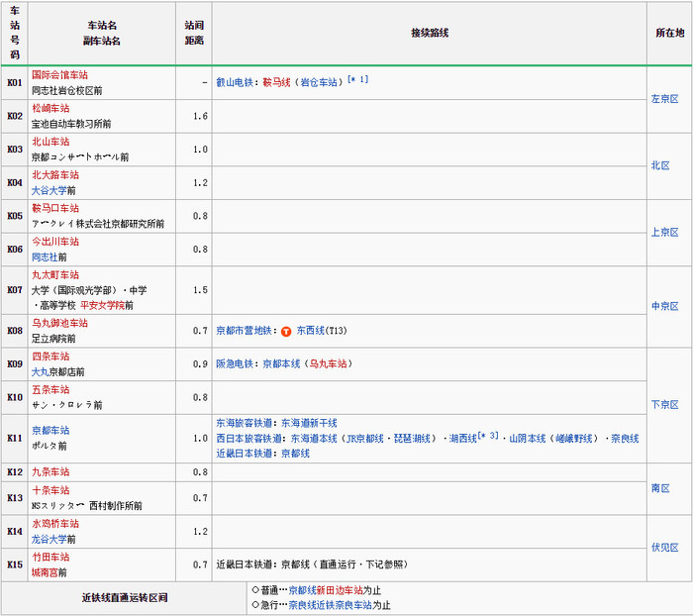Open the JR京都线 link
This screenshot has height=616, width=693.
pyautogui.click(x=365, y=439)
